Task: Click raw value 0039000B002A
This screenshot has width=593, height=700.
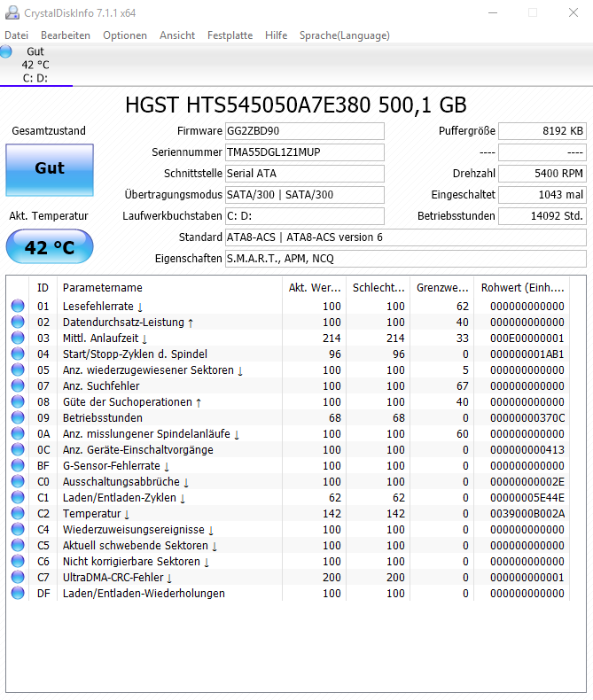Action: (527, 514)
